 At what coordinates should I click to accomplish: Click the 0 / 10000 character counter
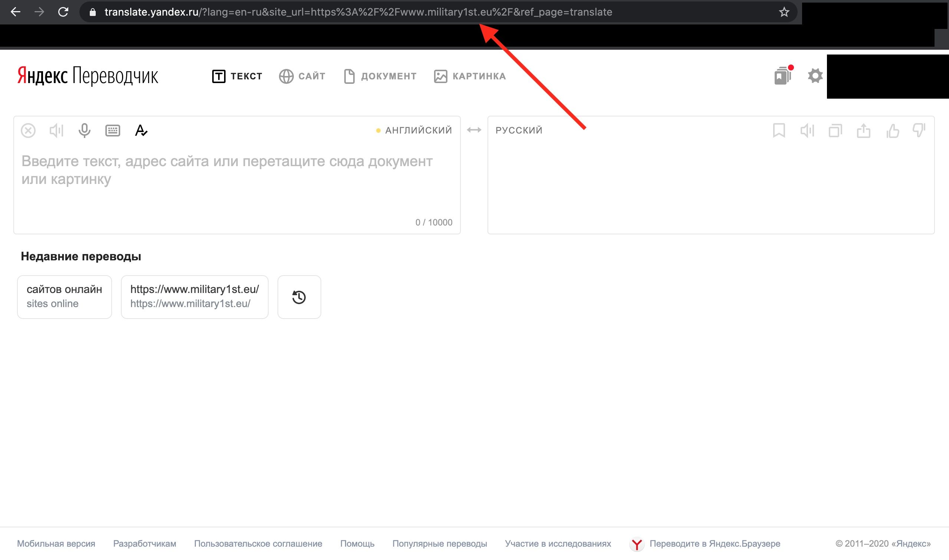point(434,222)
